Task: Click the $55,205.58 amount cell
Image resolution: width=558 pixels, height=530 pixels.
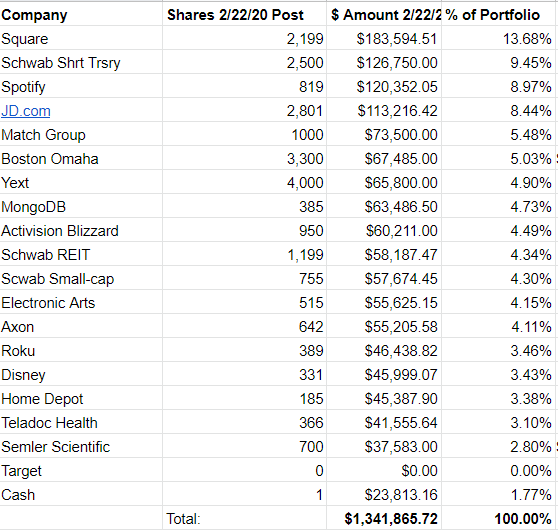Action: 384,327
